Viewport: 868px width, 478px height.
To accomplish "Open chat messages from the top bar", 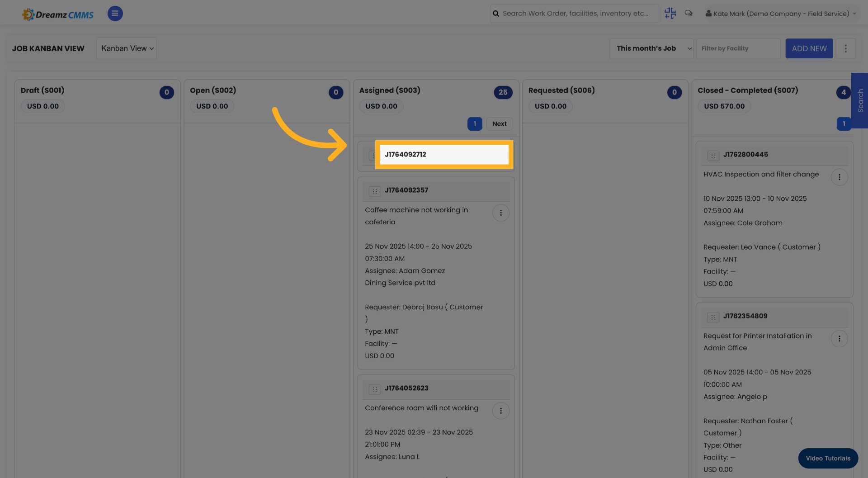I will click(689, 13).
